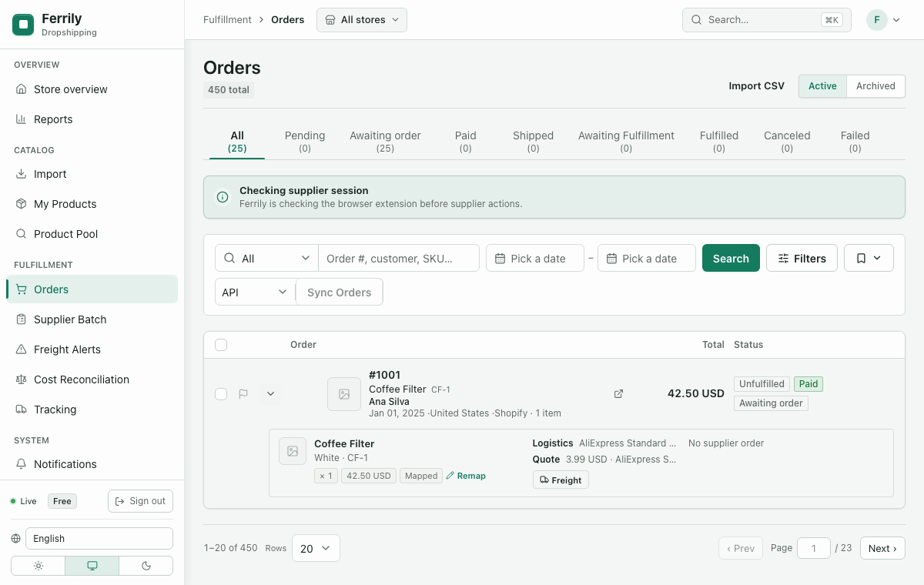Select Orders in the sidebar
Viewport: 924px width, 585px height.
(92, 289)
